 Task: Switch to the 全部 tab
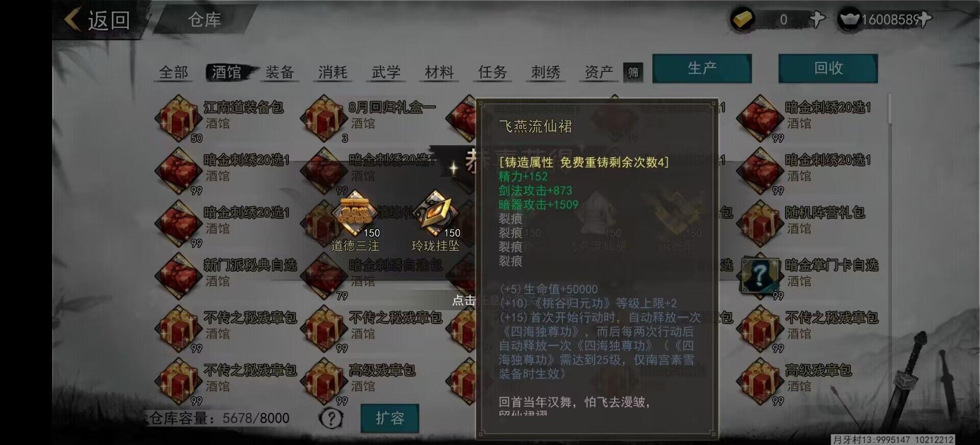tap(174, 72)
